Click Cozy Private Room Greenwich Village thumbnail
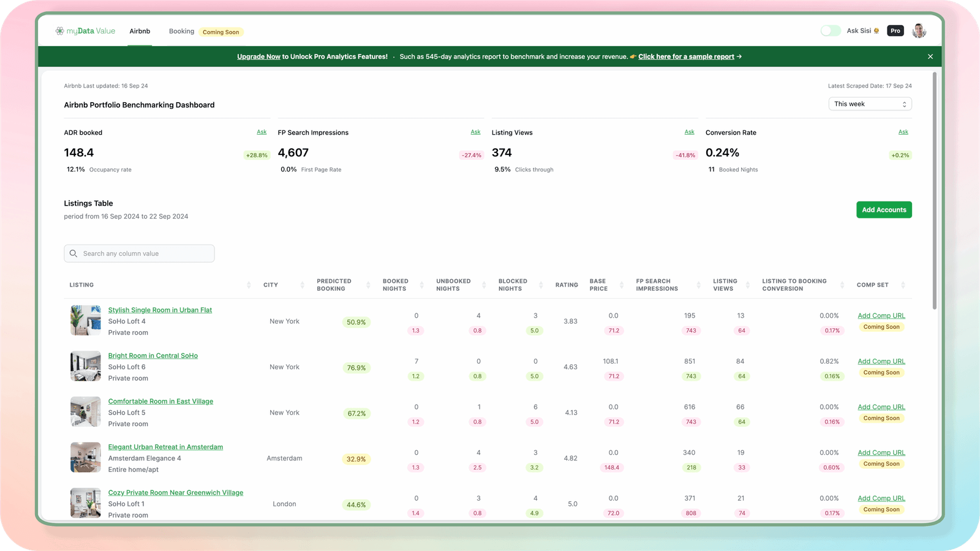 [86, 503]
